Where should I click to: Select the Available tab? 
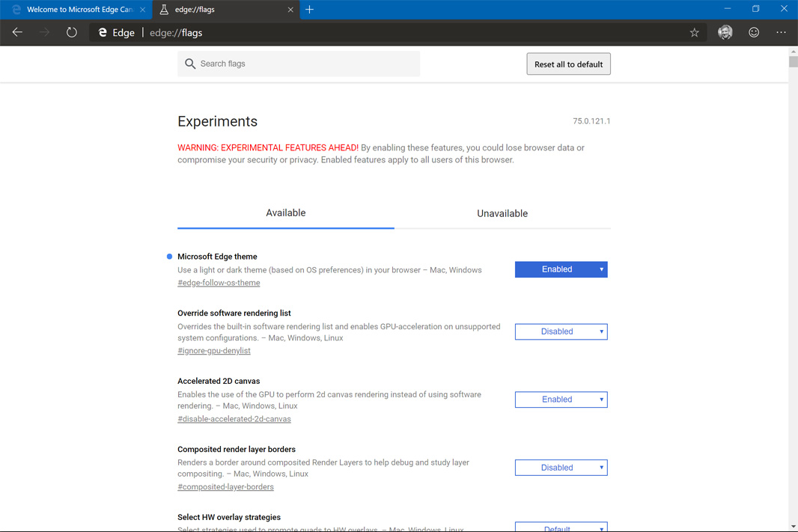(x=285, y=213)
